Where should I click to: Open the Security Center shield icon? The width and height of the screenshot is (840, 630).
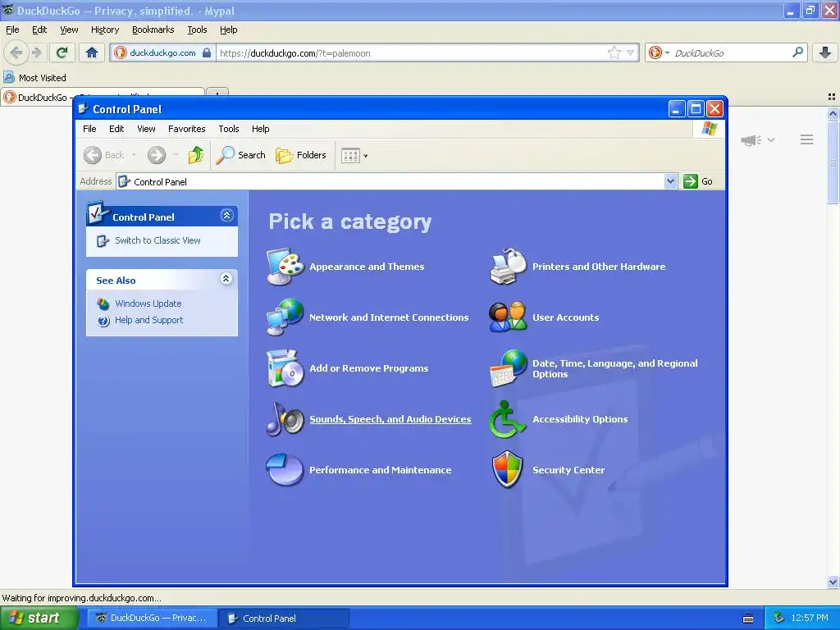tap(507, 470)
